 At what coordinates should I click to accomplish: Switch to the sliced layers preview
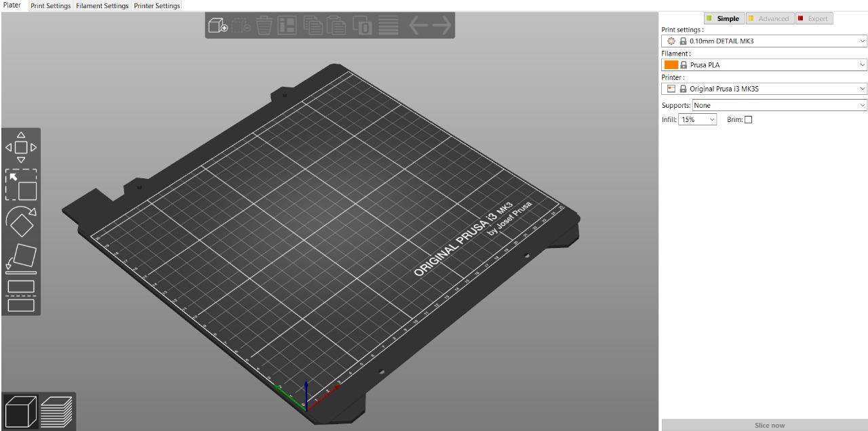(56, 411)
